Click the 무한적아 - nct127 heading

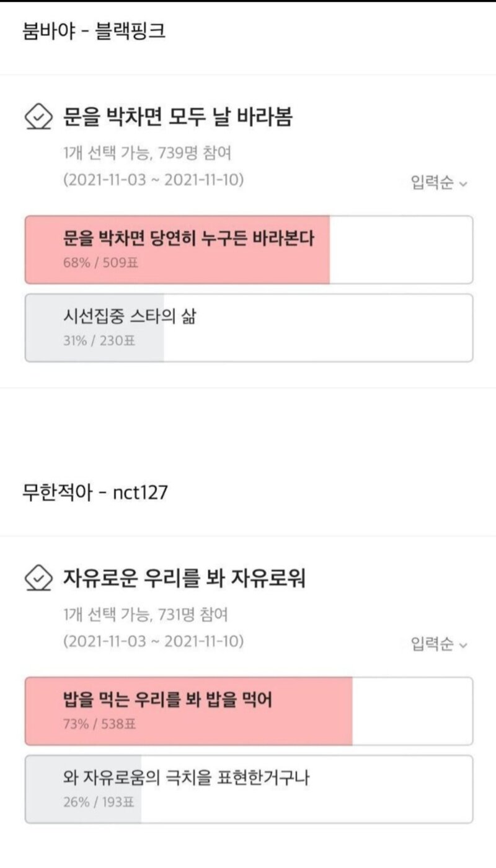[x=95, y=493]
